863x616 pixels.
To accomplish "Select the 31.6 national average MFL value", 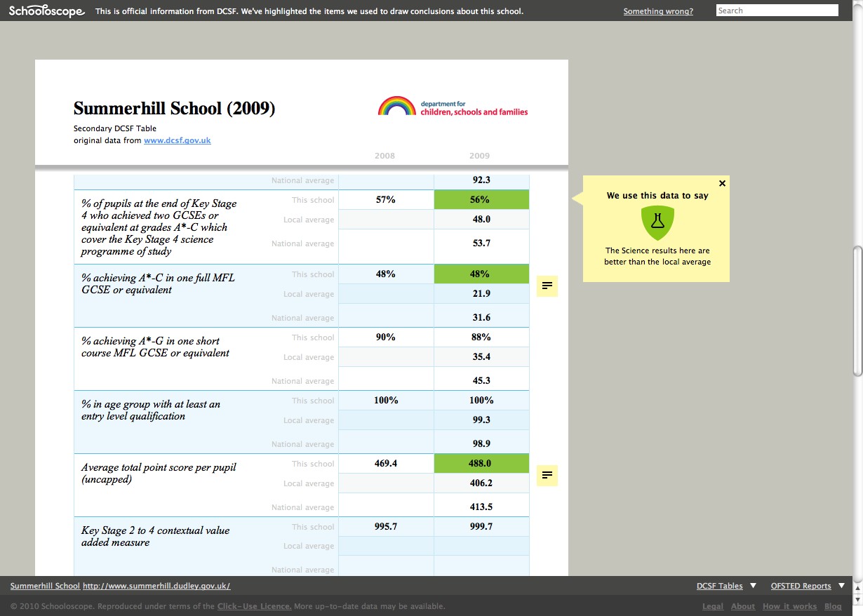I will tap(481, 317).
